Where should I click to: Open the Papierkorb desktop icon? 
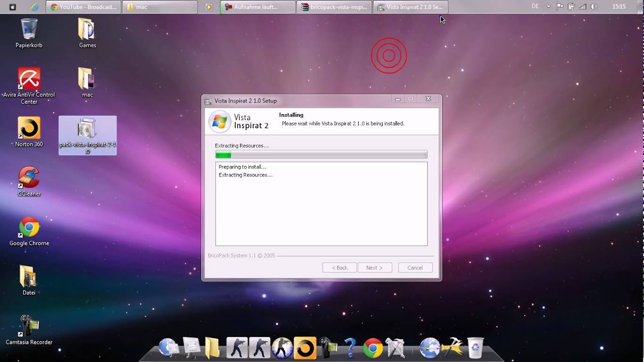[x=29, y=33]
